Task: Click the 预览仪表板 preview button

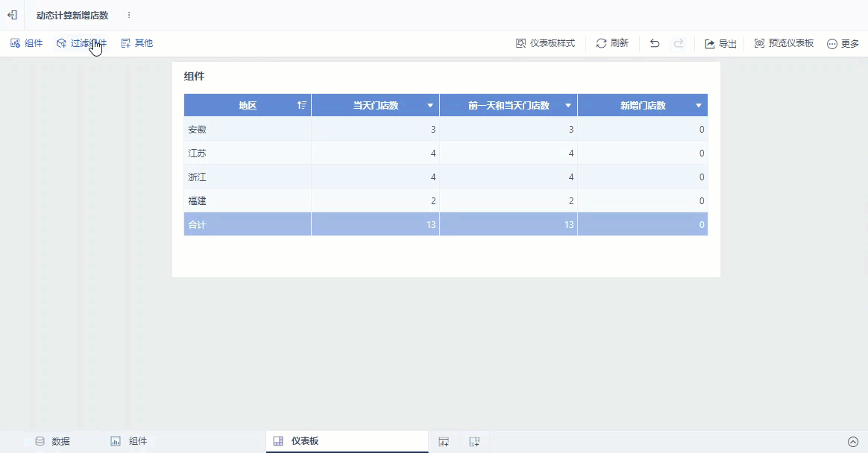Action: [784, 43]
